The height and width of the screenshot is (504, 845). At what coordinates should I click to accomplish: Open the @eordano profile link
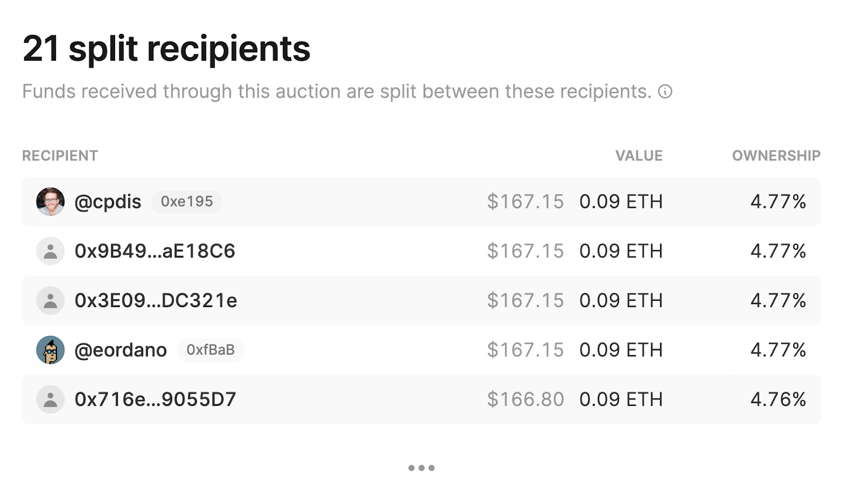(120, 350)
